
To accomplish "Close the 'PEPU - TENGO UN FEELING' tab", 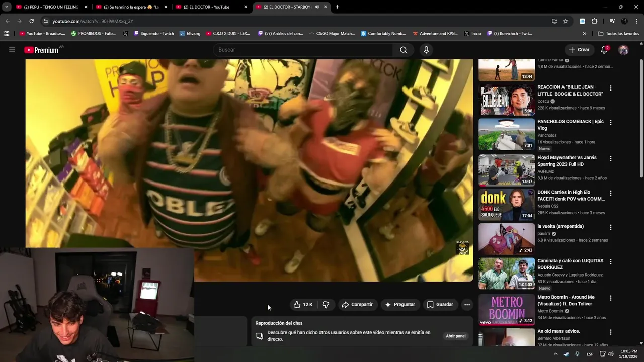I will coord(86,7).
